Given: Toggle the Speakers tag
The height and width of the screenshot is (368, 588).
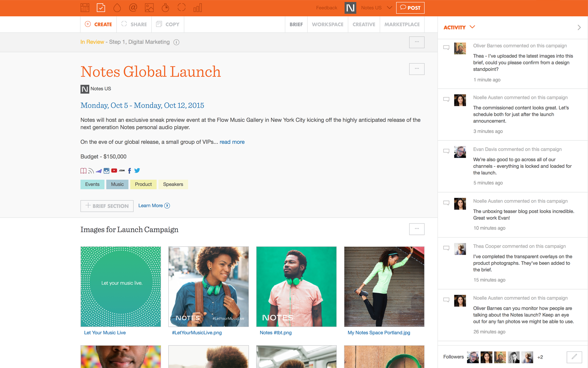Looking at the screenshot, I should pyautogui.click(x=173, y=184).
